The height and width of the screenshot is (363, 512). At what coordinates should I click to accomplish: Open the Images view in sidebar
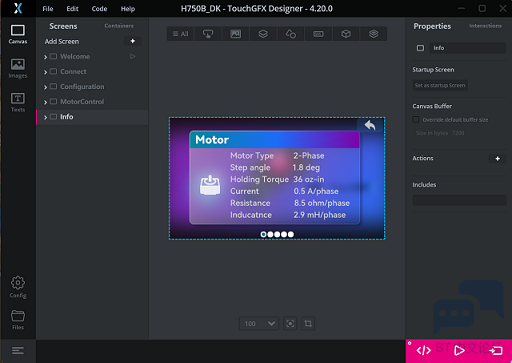tap(18, 68)
